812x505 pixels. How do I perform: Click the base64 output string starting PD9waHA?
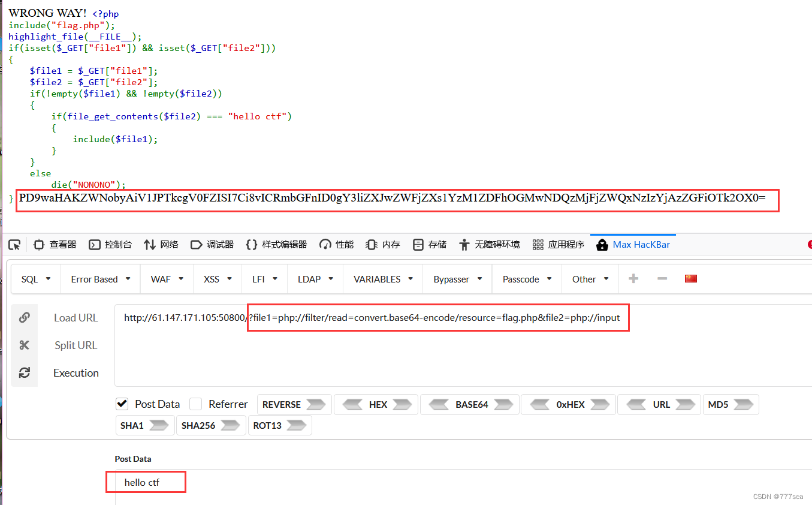click(x=393, y=197)
